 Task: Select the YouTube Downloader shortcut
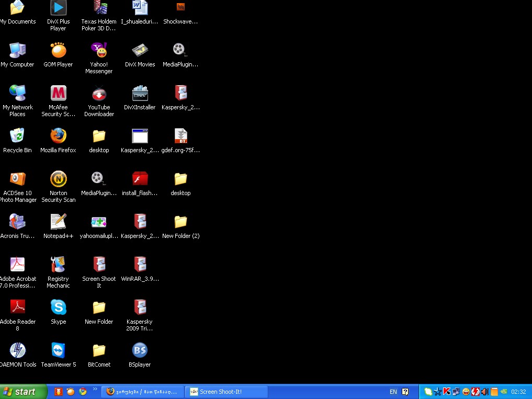pyautogui.click(x=99, y=101)
